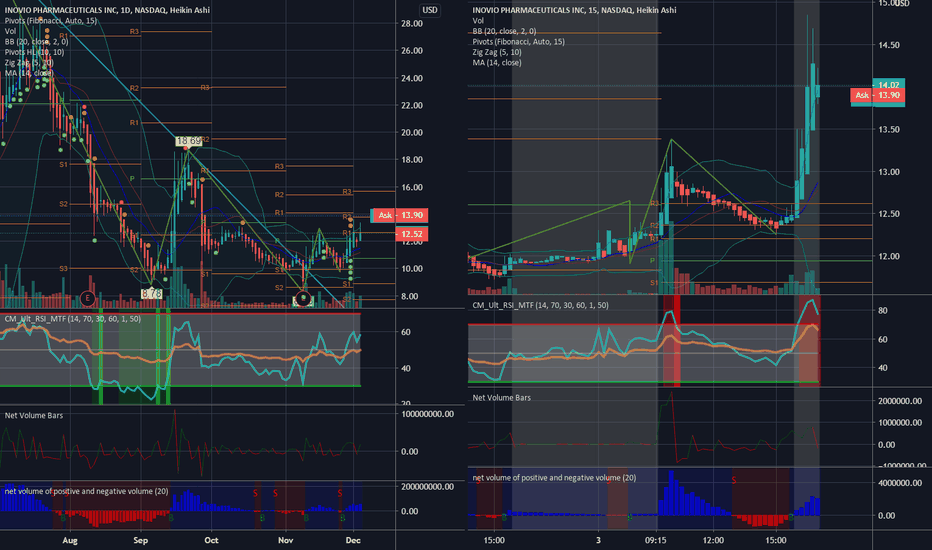Image resolution: width=932 pixels, height=550 pixels.
Task: Click the Sep label on the time axis
Action: pos(140,540)
